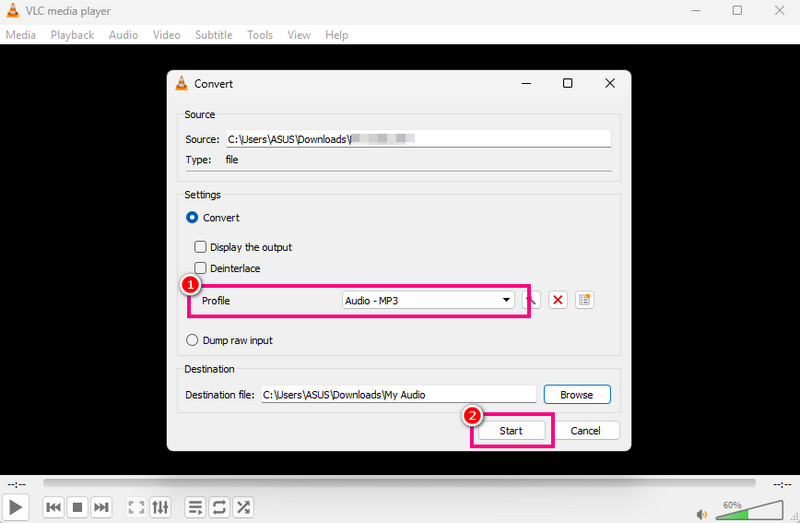Click the 'Type:' file value text

[x=232, y=160]
